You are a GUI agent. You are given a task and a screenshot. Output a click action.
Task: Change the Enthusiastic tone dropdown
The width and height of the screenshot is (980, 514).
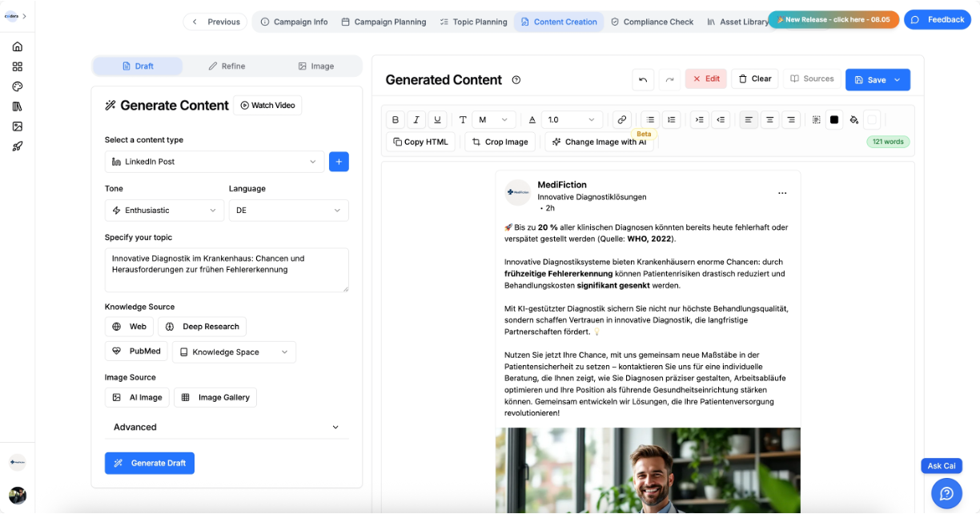pos(163,210)
